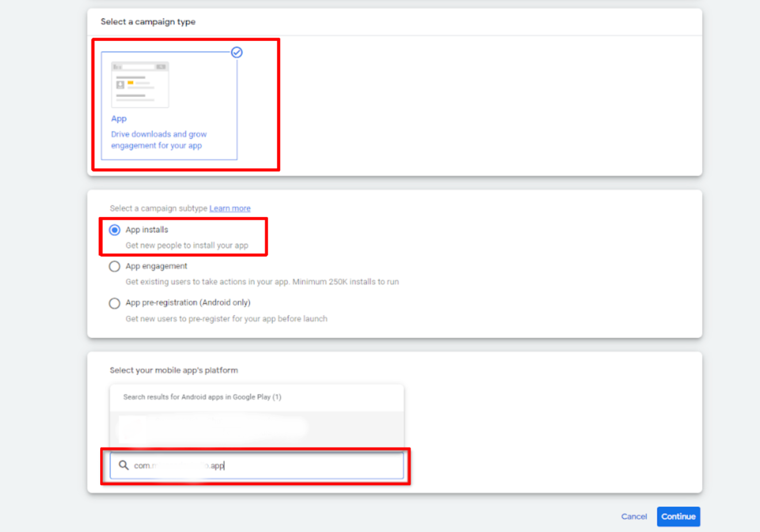Screen dimensions: 760x532
Task: Choose the App installs radio button
Action: coord(115,230)
